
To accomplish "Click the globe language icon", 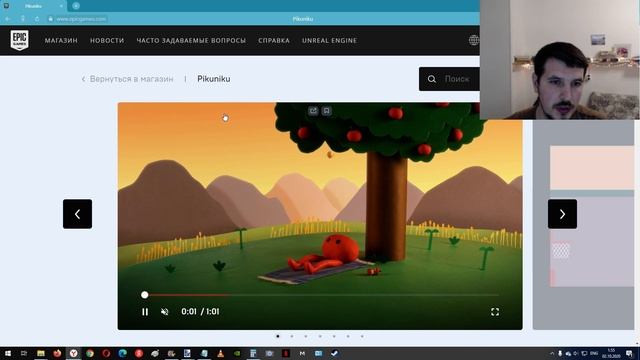I will point(473,40).
